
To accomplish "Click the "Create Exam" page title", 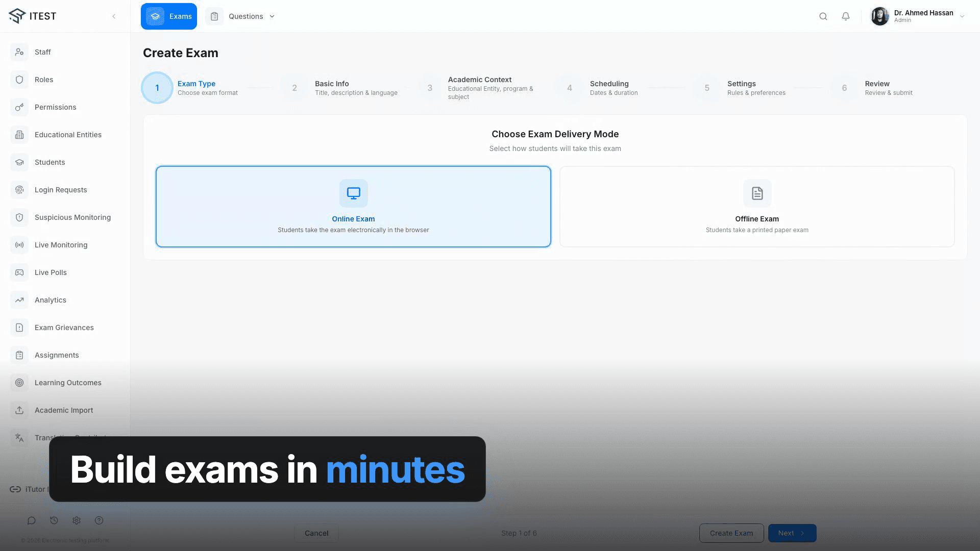I will (x=181, y=53).
